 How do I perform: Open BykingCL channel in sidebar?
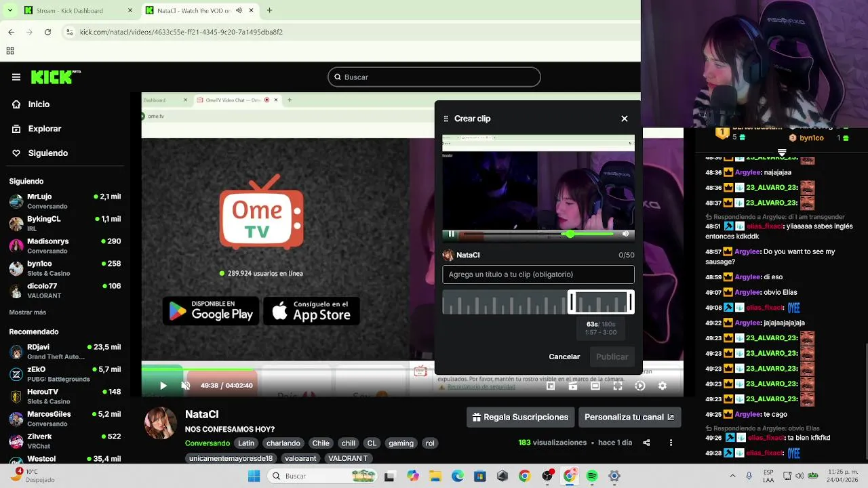coord(65,224)
